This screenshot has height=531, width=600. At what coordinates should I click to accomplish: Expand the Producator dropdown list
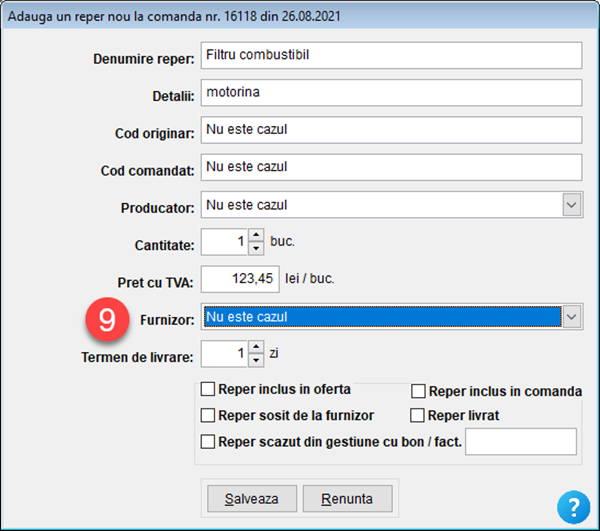click(x=571, y=205)
